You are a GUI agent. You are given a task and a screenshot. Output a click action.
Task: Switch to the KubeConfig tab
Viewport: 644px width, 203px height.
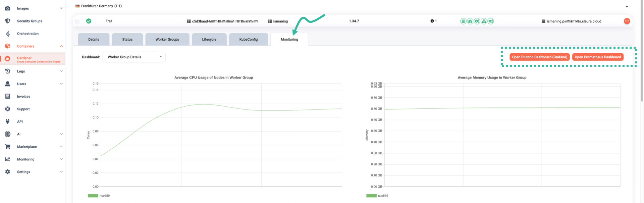(249, 39)
